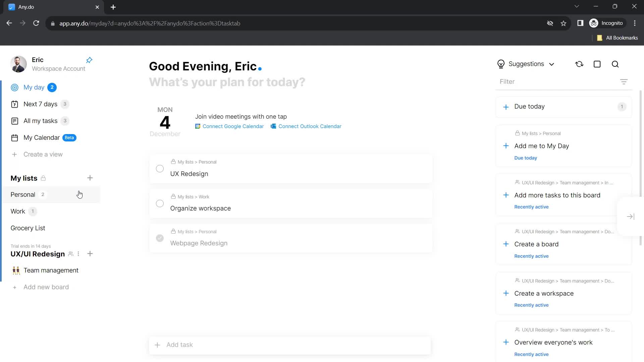Open the search icon panel
The height and width of the screenshot is (362, 644).
tap(616, 64)
